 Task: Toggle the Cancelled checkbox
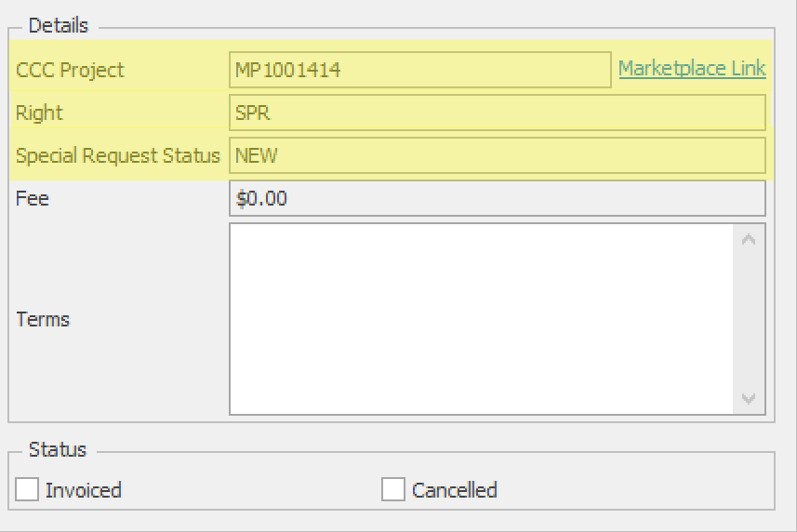[x=393, y=489]
